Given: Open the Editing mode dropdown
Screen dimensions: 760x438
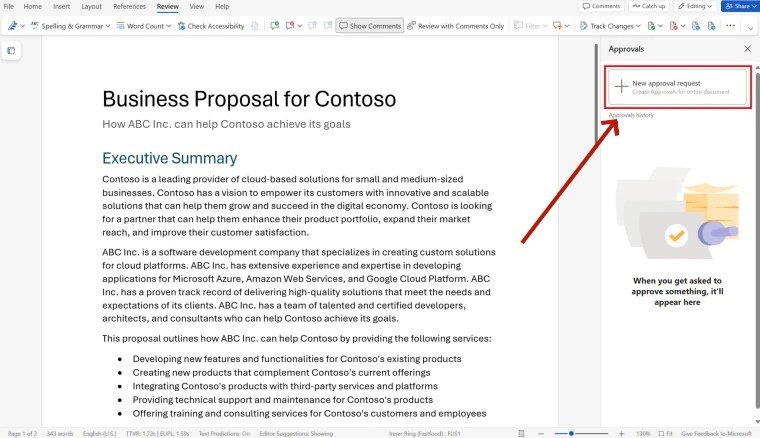Looking at the screenshot, I should (x=695, y=6).
